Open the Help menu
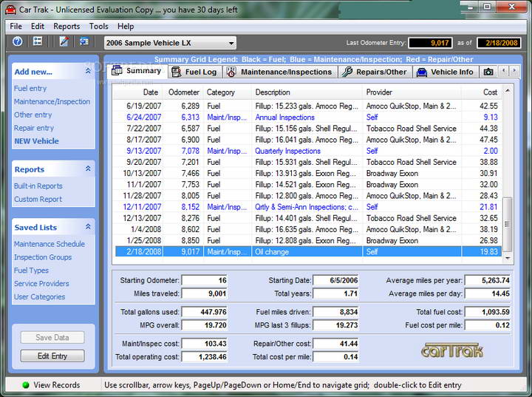This screenshot has height=397, width=532. coord(126,26)
